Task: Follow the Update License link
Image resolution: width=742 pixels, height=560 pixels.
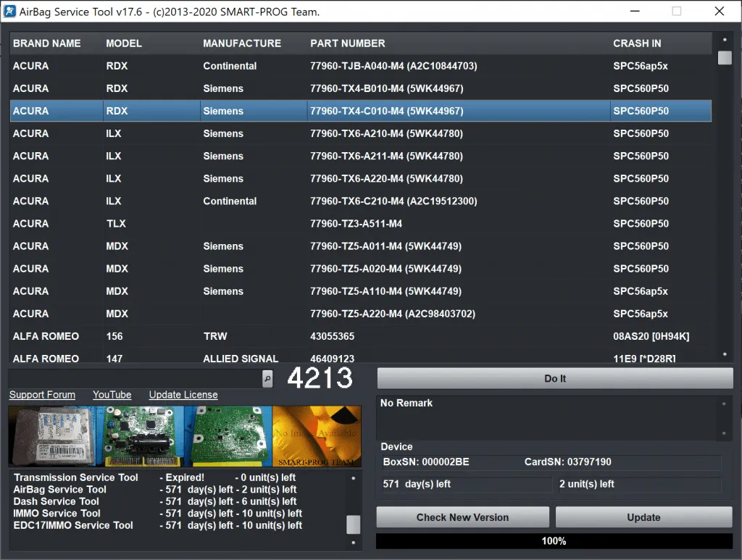Action: 183,395
